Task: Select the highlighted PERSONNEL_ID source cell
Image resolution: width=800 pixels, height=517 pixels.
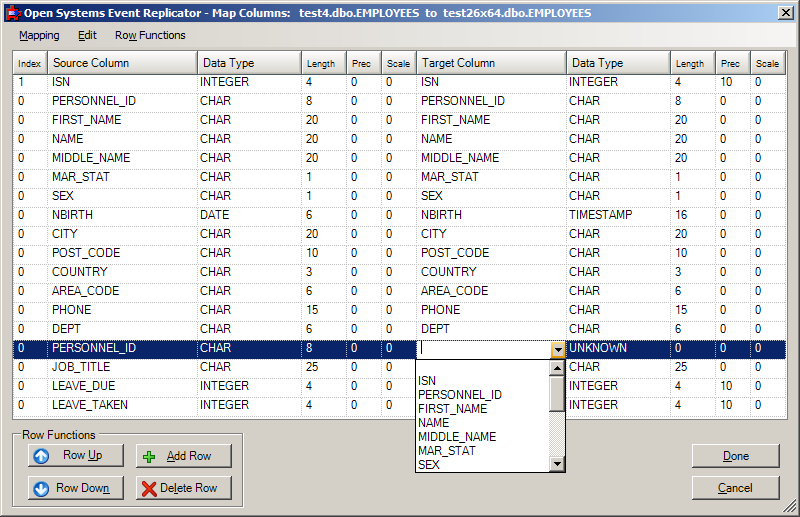Action: click(x=122, y=348)
